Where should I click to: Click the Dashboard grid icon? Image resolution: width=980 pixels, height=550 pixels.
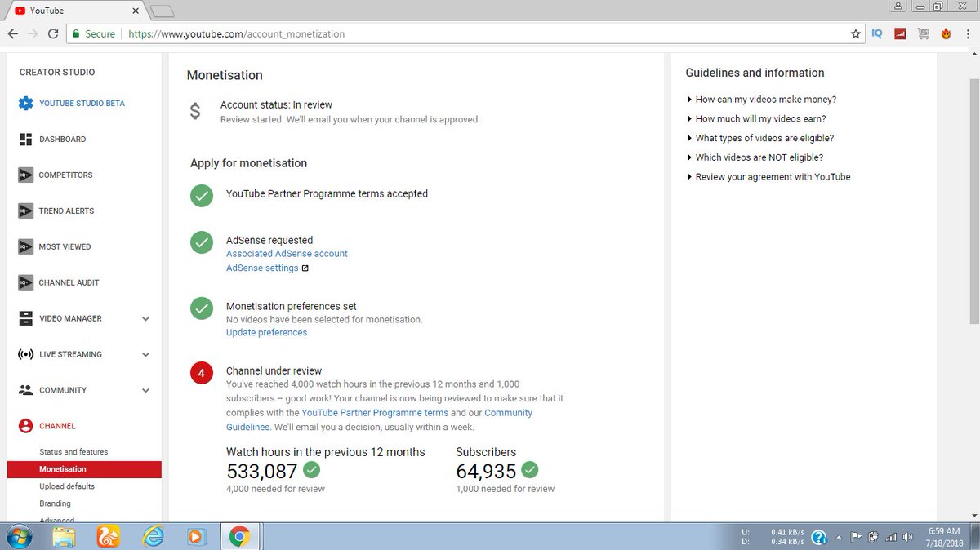pos(25,140)
